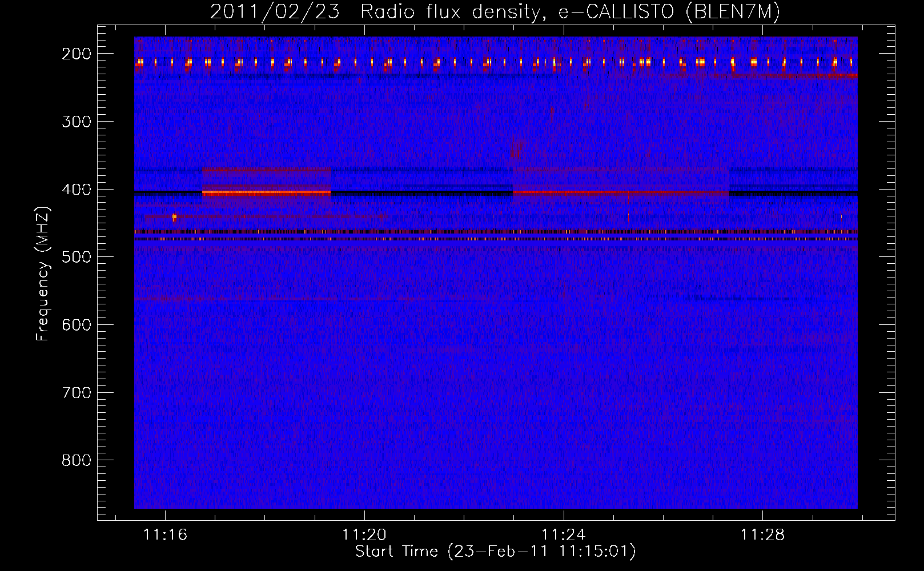The image size is (924, 571).
Task: Click the 600 frequency tick label
Action: click(77, 325)
